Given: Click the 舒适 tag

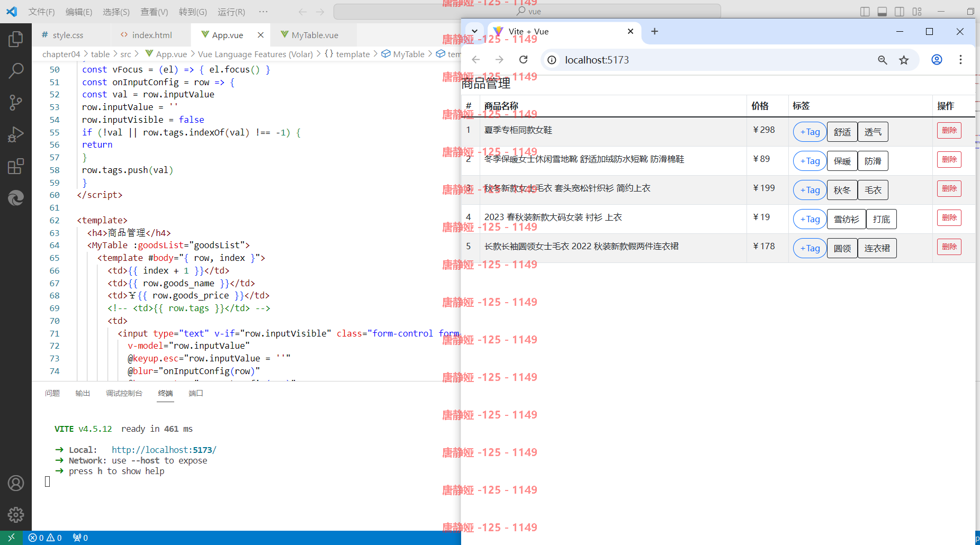Looking at the screenshot, I should click(x=842, y=132).
